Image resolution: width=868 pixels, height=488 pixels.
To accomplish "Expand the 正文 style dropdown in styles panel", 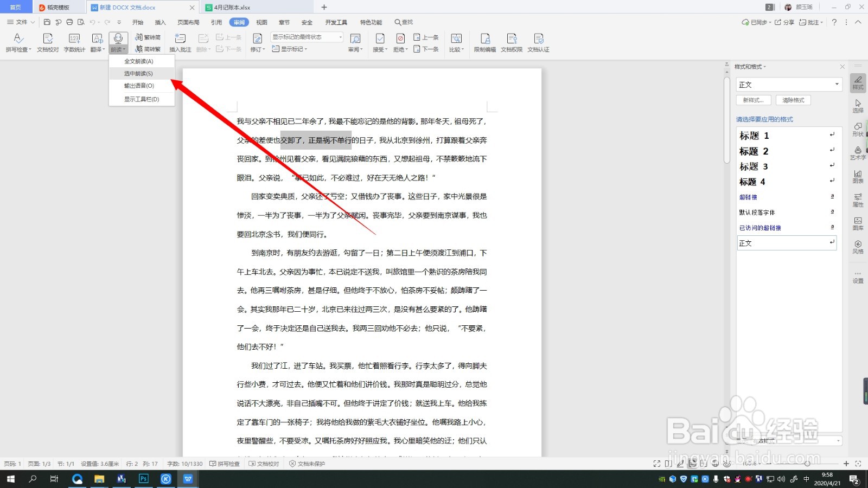I will coord(835,84).
